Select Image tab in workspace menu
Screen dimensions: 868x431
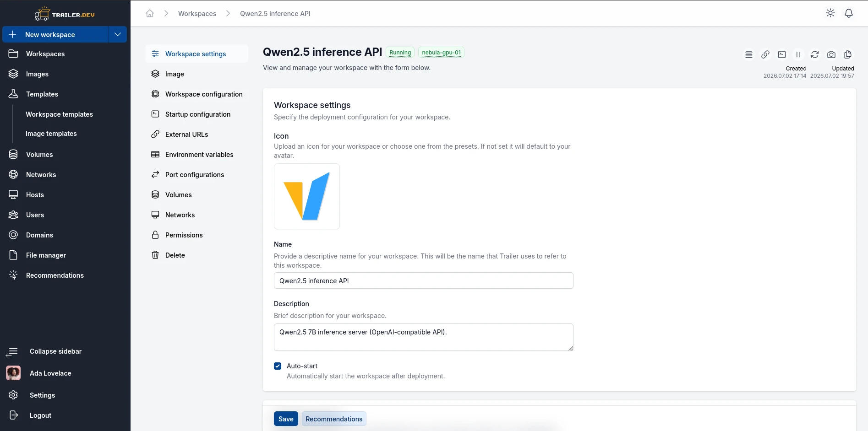click(197, 74)
